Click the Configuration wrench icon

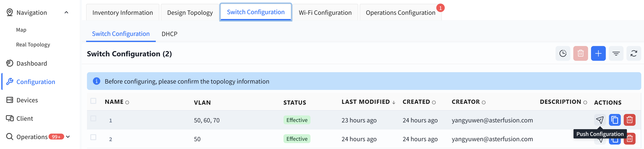10,81
